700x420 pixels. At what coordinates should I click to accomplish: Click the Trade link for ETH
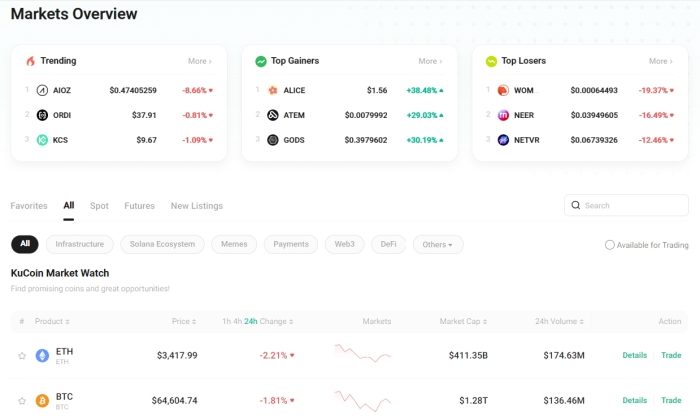click(671, 355)
